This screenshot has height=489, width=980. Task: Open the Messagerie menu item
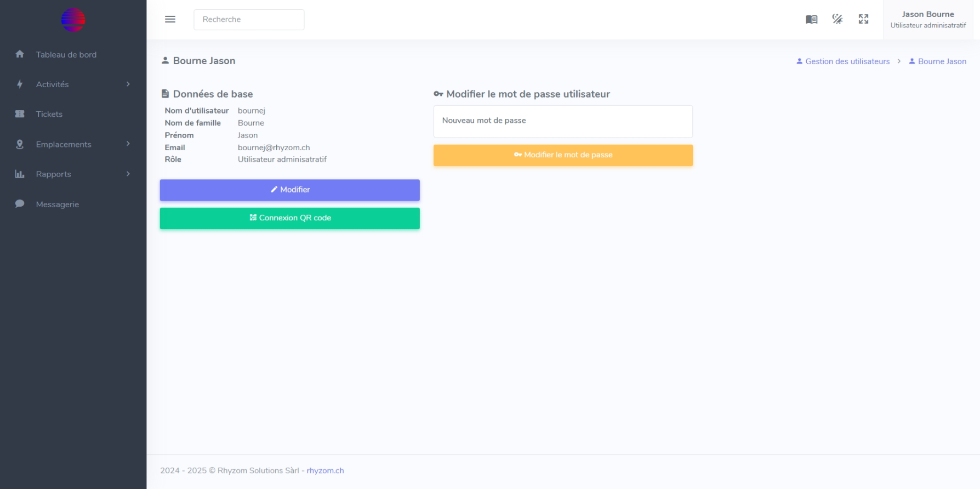coord(58,204)
